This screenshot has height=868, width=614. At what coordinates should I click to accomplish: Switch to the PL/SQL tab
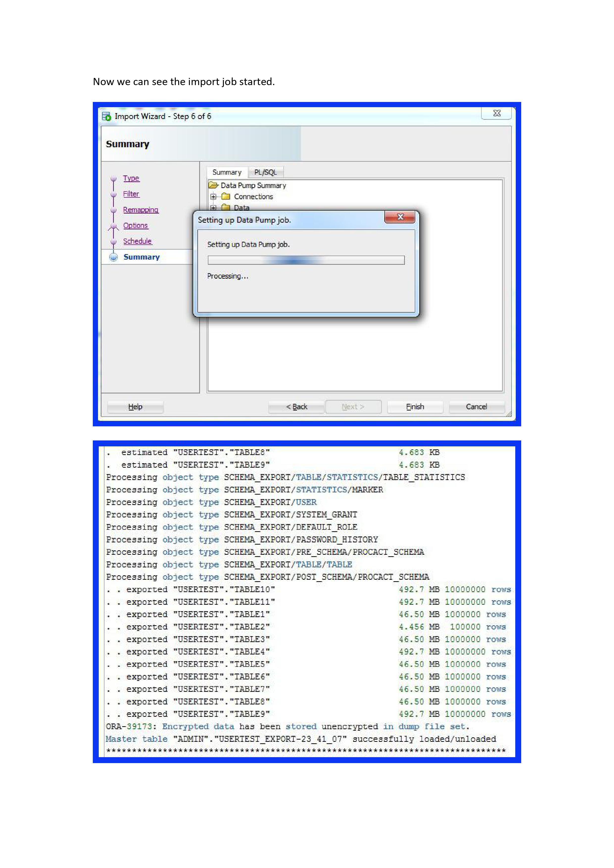[265, 172]
